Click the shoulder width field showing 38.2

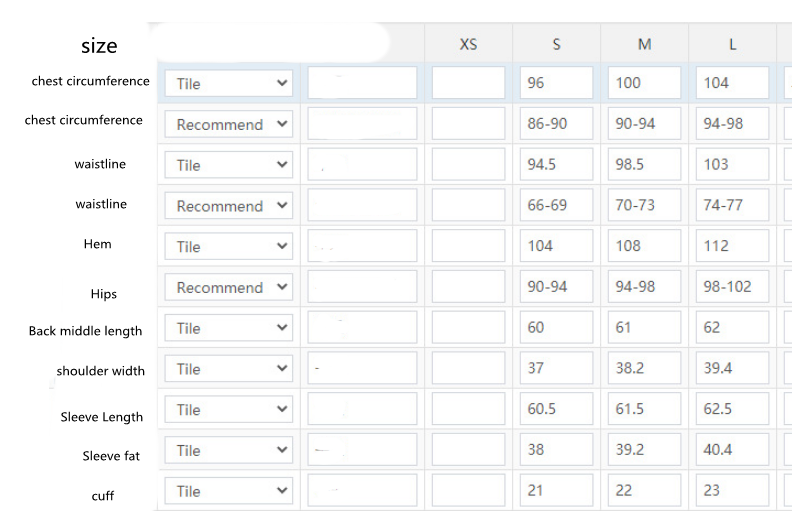644,369
